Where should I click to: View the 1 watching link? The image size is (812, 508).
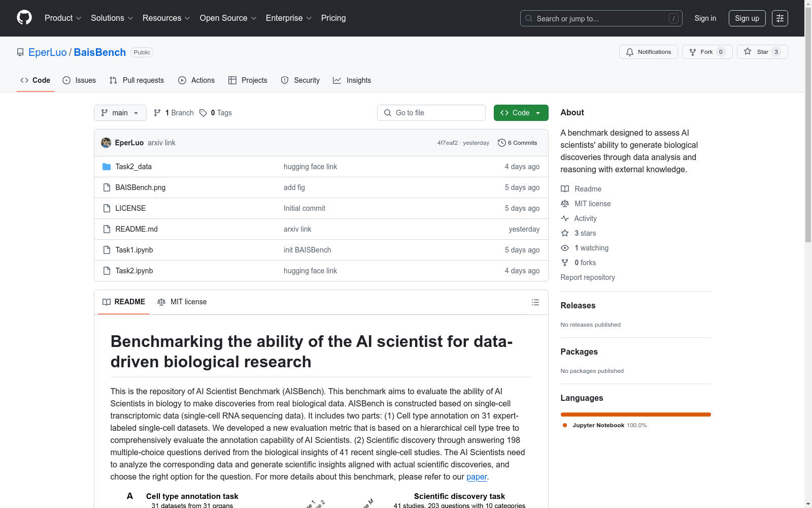tap(585, 248)
